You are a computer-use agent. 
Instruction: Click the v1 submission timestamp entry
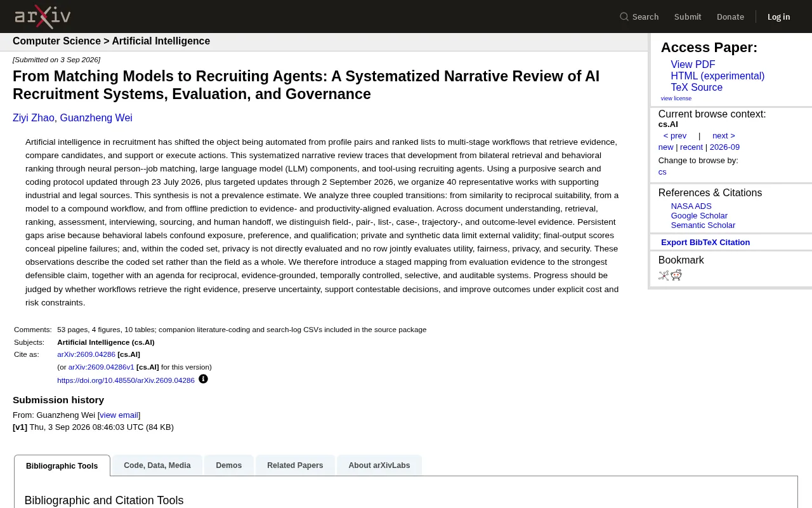coord(93,427)
